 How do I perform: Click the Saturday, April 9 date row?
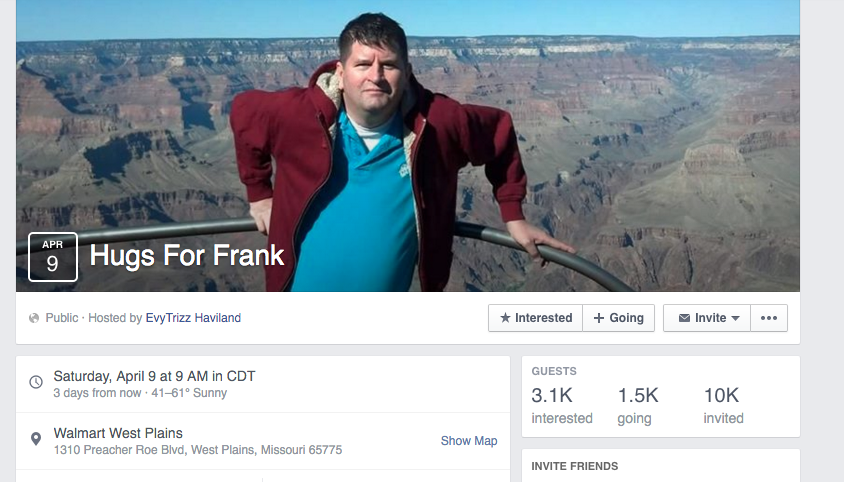pyautogui.click(x=263, y=384)
